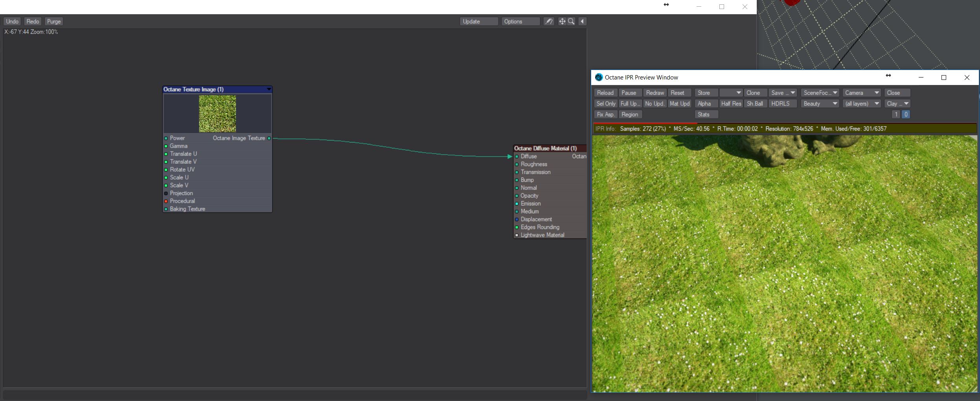Click the Transmission input socket dot
The width and height of the screenshot is (980, 401).
(x=517, y=172)
